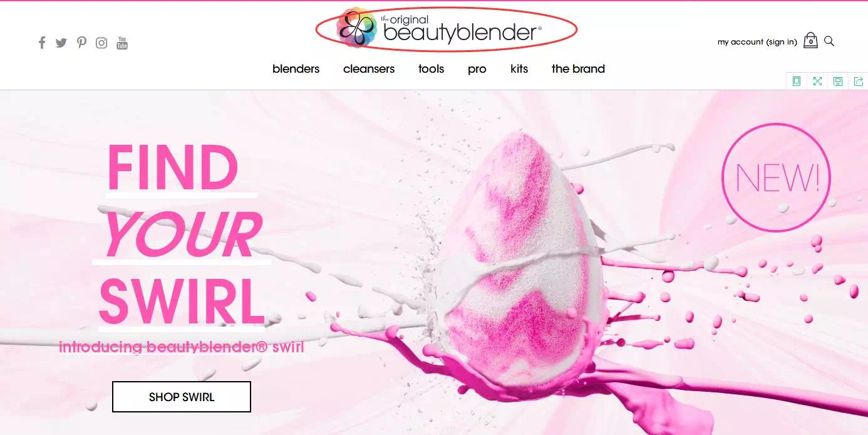Click the magnifying glass search icon
Viewport: 868px width, 435px height.
coord(829,41)
